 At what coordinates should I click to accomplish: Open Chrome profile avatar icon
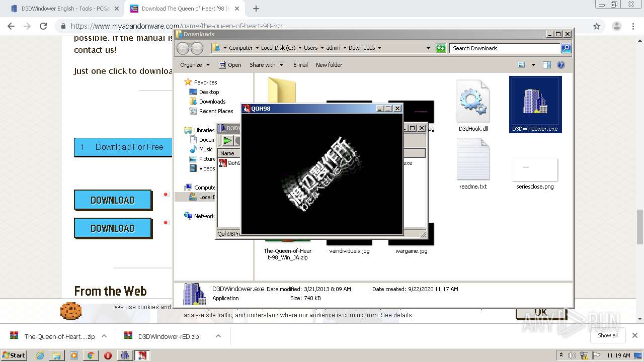[x=616, y=26]
